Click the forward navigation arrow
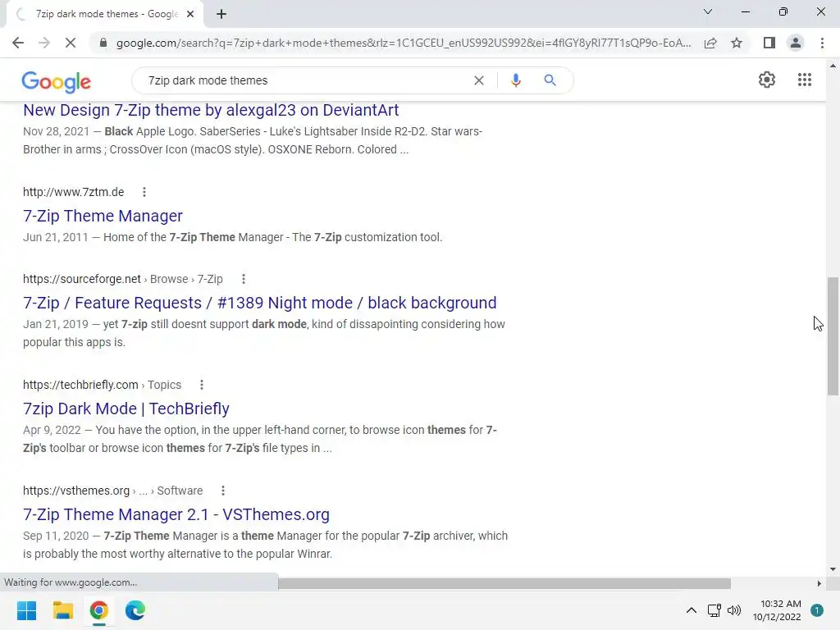Image resolution: width=840 pixels, height=630 pixels. click(x=44, y=43)
